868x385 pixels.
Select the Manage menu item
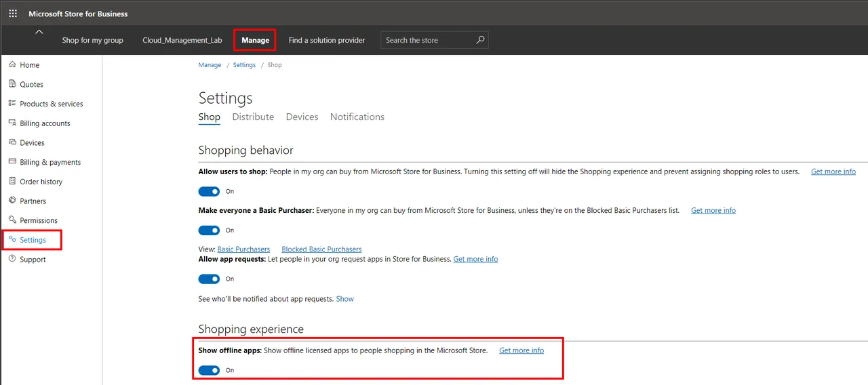[256, 40]
